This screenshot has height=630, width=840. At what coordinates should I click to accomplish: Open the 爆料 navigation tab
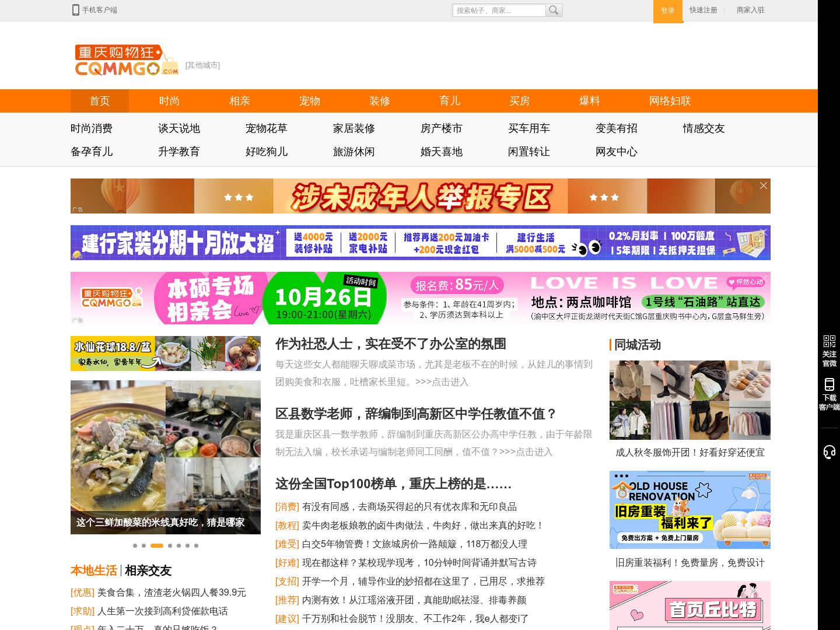pos(590,101)
